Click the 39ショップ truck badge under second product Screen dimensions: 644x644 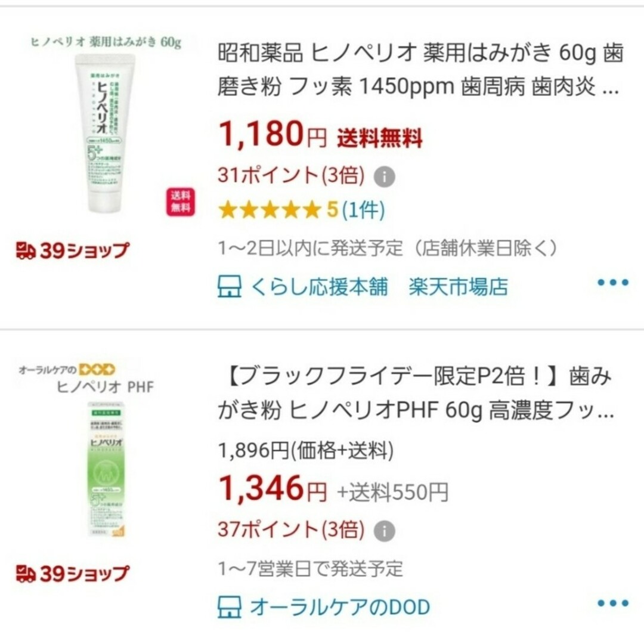pos(72,574)
